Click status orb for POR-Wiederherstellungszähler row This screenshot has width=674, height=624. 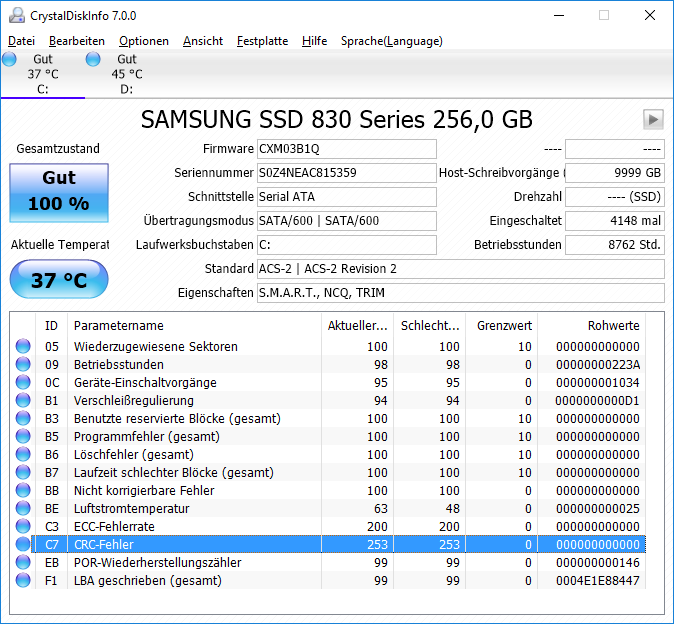[23, 563]
